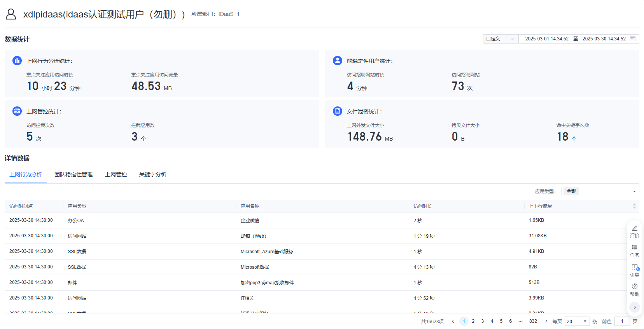Collapse the floating side panel arrow
The height and width of the screenshot is (329, 644).
pos(634,307)
